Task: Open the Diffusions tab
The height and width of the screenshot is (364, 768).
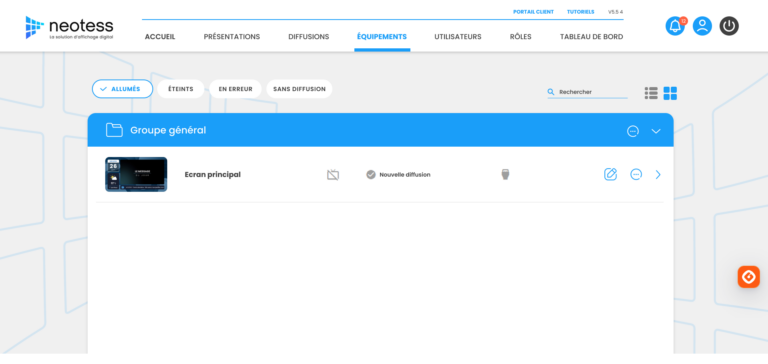Action: [x=309, y=37]
